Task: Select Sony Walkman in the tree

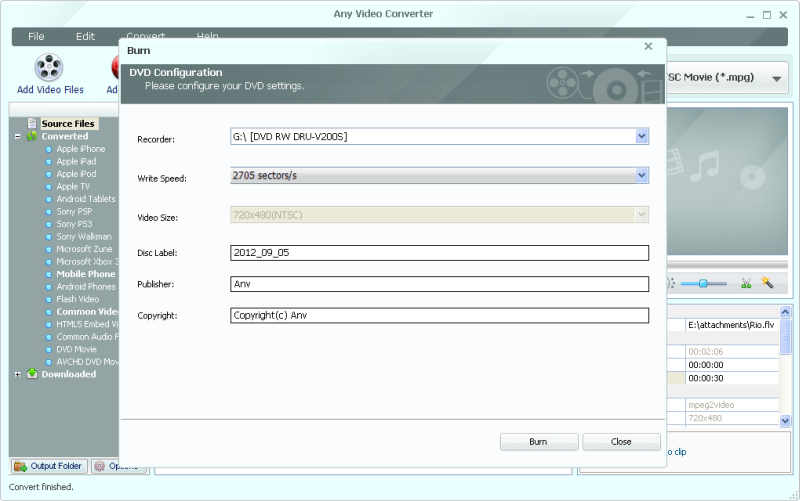Action: (84, 236)
